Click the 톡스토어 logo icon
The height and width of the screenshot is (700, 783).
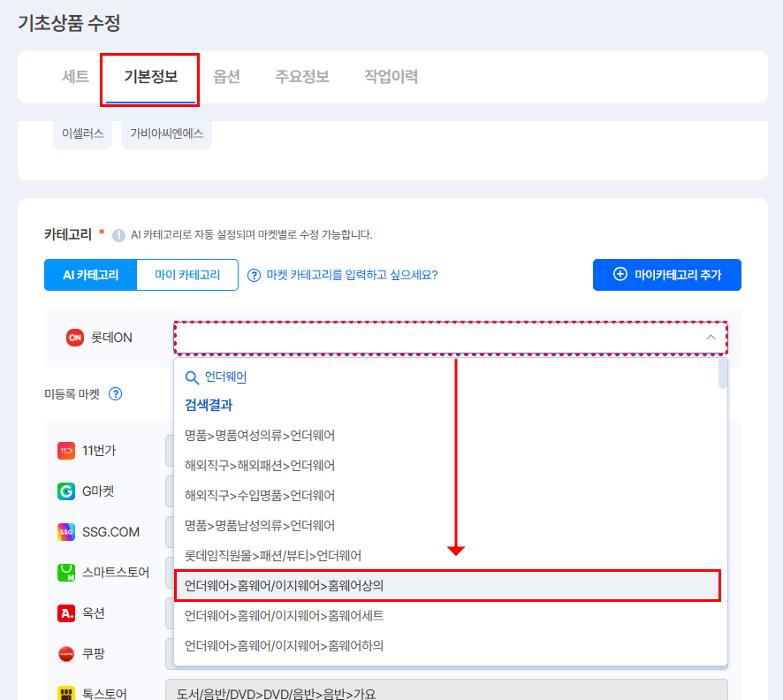[x=66, y=693]
